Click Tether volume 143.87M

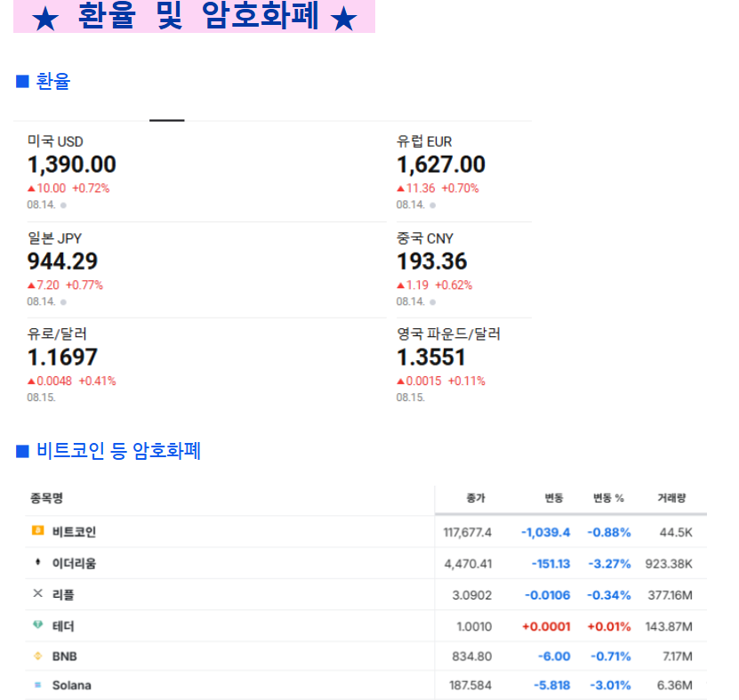[669, 626]
